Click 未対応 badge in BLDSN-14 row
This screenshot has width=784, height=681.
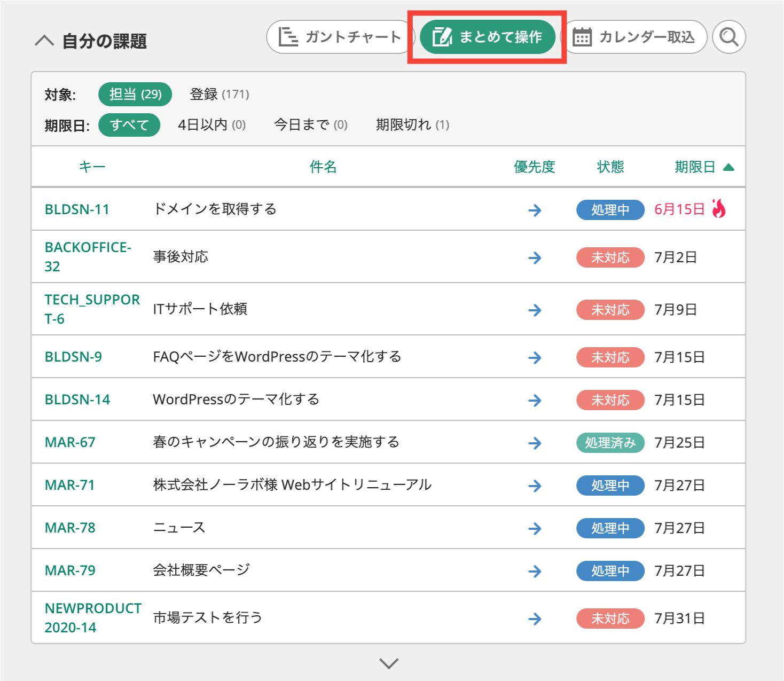610,400
